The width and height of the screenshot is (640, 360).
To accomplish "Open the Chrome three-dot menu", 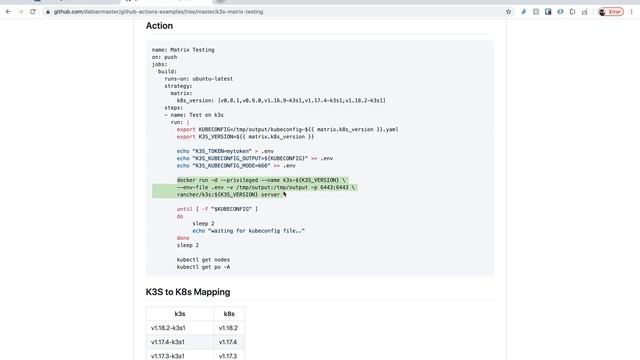I will (631, 12).
